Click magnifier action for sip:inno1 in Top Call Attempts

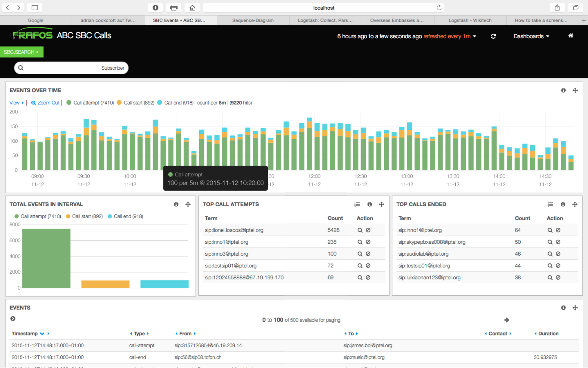click(360, 242)
